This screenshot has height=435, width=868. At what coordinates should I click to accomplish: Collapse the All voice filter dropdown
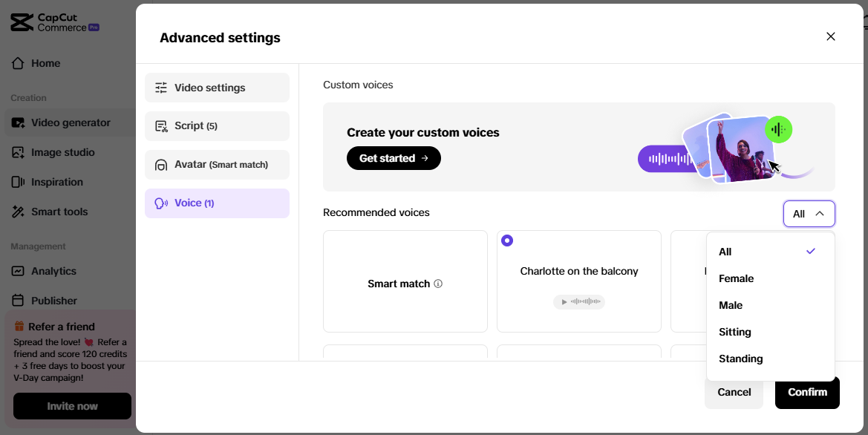point(809,214)
